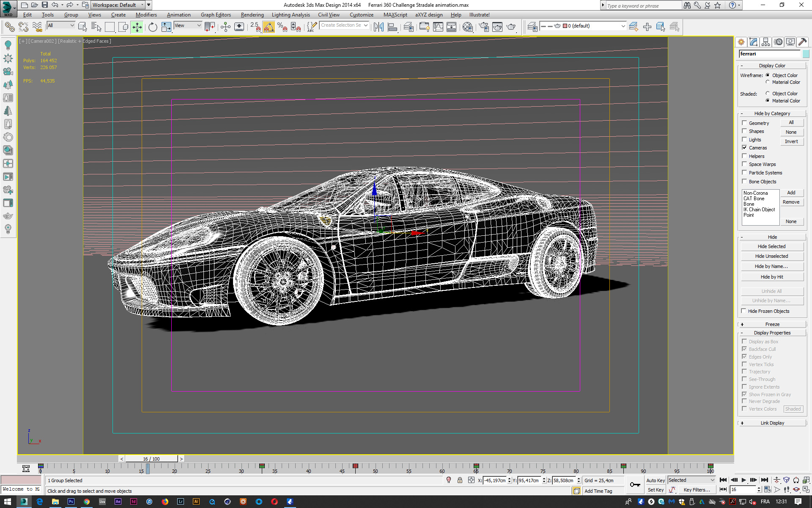Open Select by Name list tool

pyautogui.click(x=96, y=27)
